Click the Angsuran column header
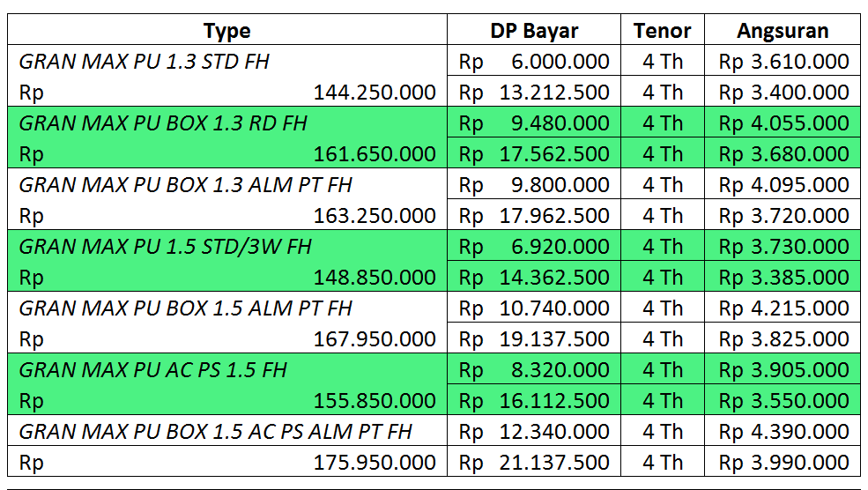The image size is (868, 490). click(x=783, y=31)
